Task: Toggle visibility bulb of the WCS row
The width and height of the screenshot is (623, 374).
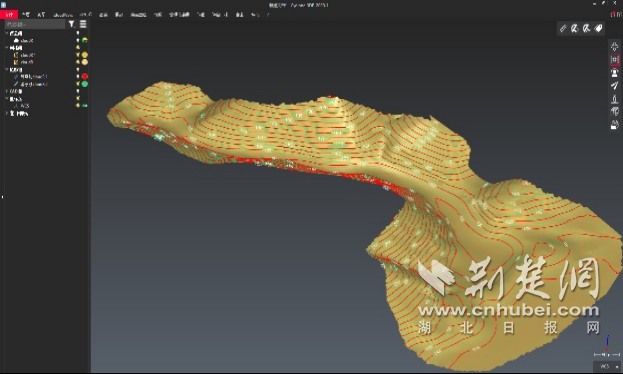Action: 78,105
